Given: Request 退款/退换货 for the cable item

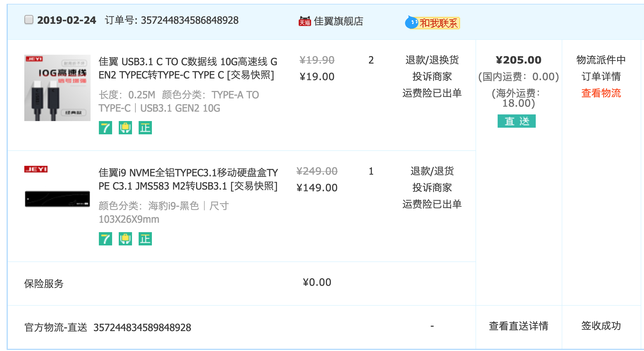Looking at the screenshot, I should tap(432, 60).
